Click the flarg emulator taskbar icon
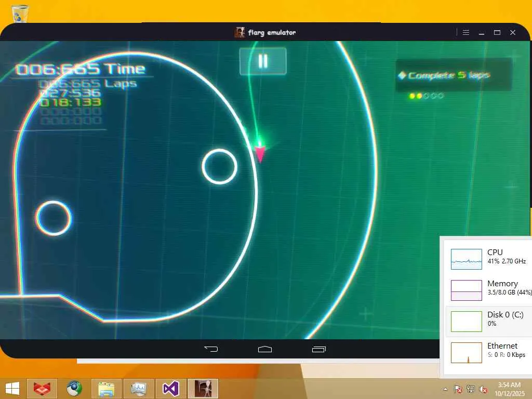The image size is (532, 399). tap(203, 389)
